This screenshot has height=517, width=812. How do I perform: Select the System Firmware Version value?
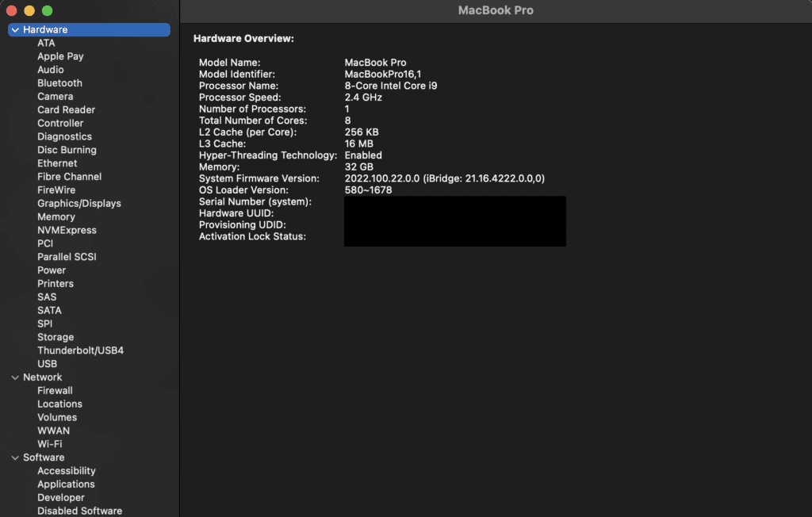pyautogui.click(x=444, y=178)
